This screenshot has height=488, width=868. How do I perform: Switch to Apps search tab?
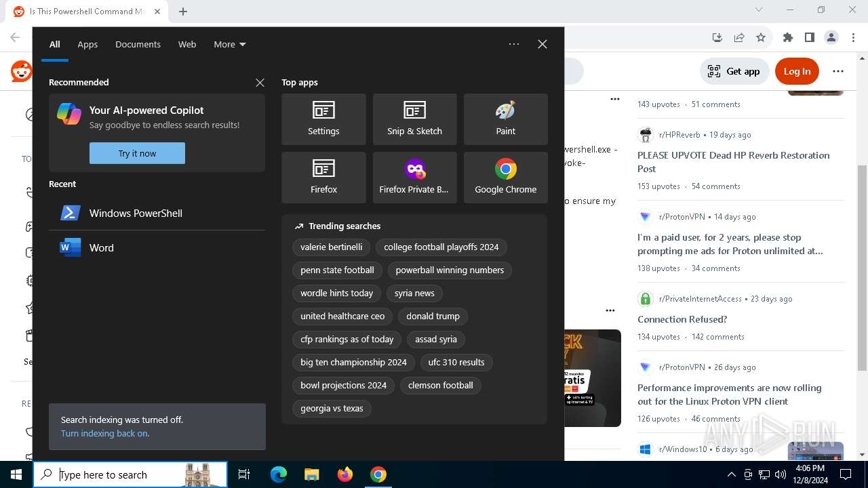(87, 44)
